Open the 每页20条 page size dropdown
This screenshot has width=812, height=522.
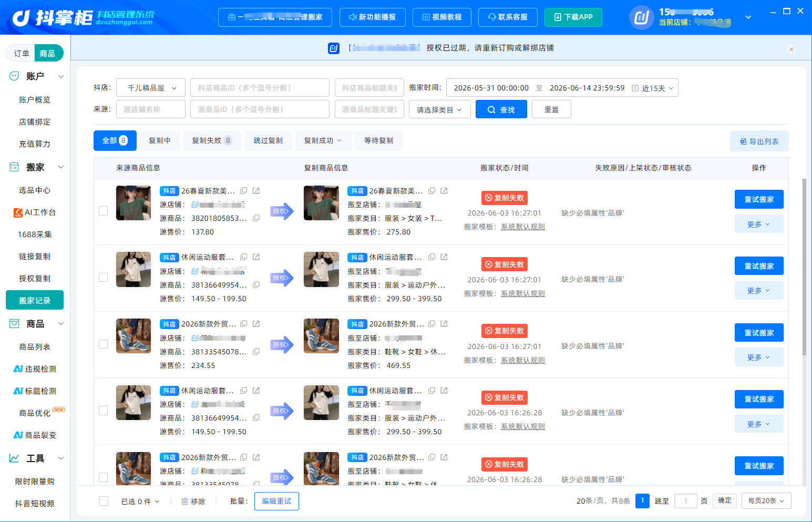click(x=766, y=501)
